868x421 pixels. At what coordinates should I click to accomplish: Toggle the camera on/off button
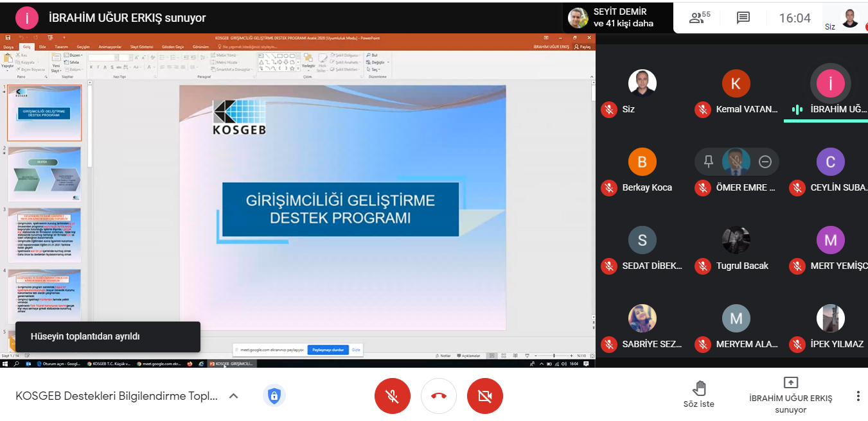(x=485, y=396)
